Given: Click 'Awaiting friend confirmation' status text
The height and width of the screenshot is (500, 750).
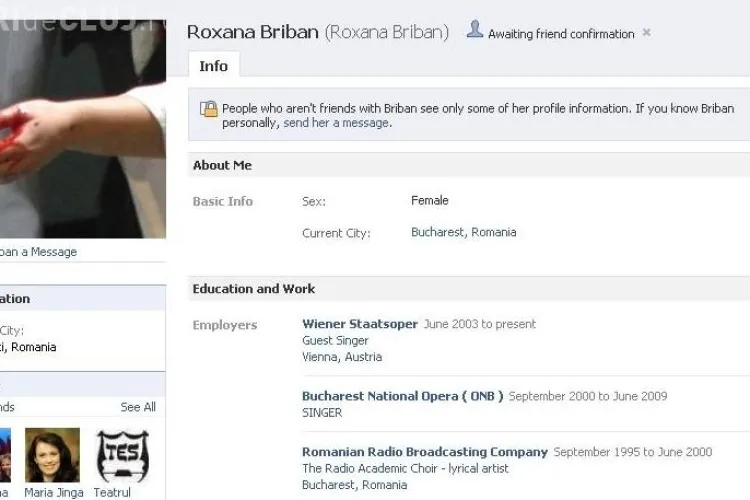Looking at the screenshot, I should (561, 34).
